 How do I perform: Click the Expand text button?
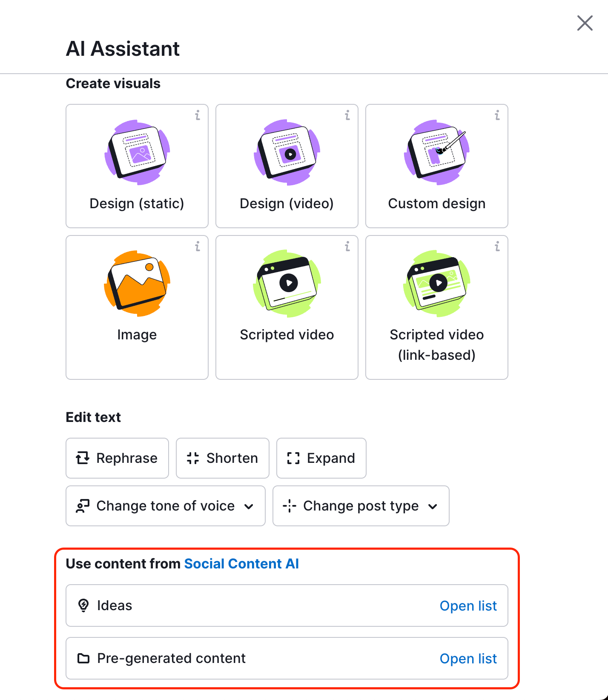pos(321,458)
